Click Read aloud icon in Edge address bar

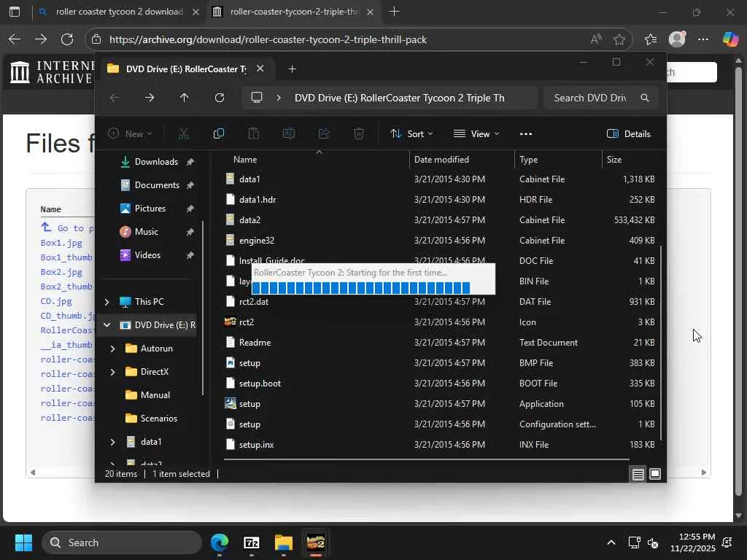[596, 39]
